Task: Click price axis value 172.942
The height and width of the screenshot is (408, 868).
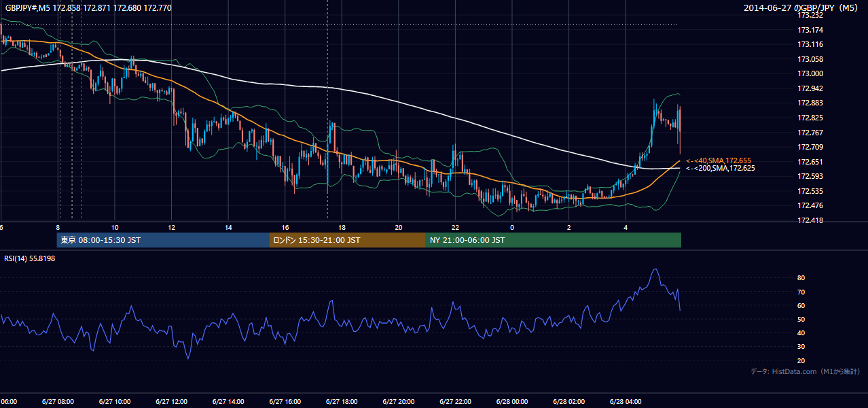Action: 810,88
